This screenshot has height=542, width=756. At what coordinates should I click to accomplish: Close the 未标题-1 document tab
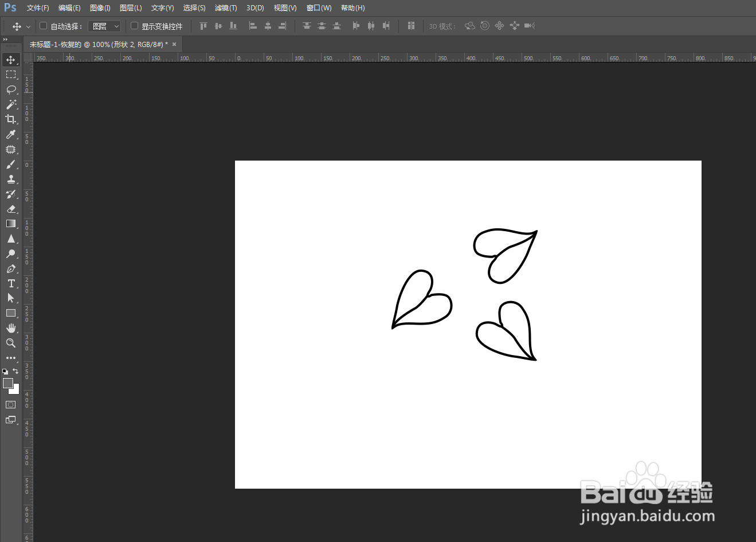174,44
